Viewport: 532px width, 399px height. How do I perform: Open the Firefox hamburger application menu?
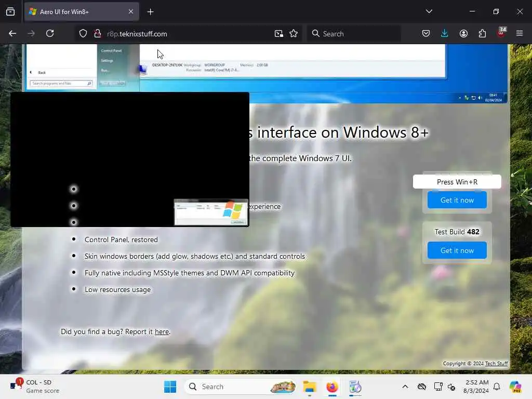tap(520, 33)
